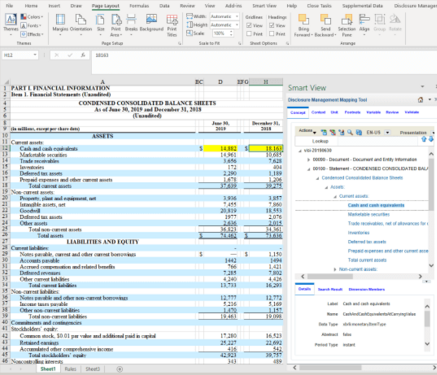Click the blue down arrow beside Lookup

click(x=431, y=139)
